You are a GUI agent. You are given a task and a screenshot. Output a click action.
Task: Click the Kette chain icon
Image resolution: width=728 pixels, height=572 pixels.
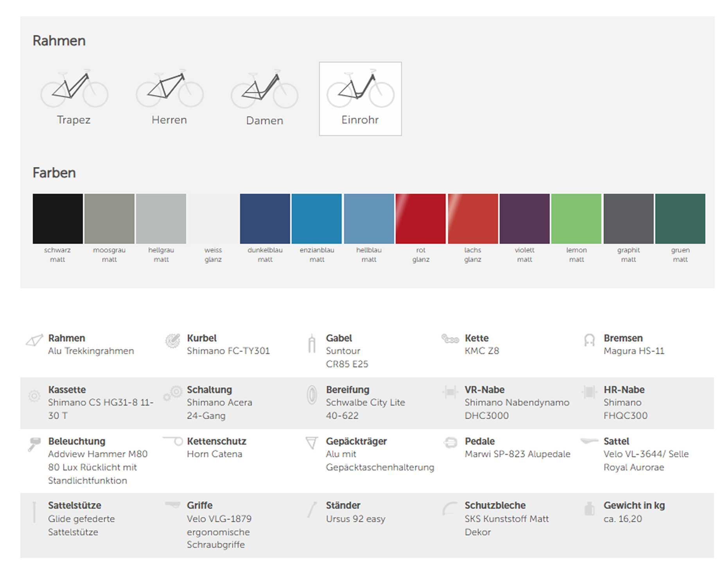coord(450,339)
